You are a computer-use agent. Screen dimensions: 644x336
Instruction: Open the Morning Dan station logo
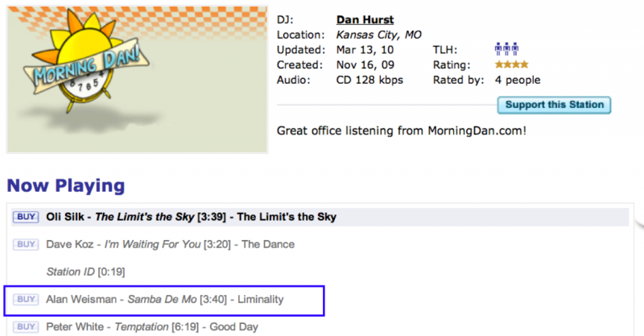tap(136, 78)
